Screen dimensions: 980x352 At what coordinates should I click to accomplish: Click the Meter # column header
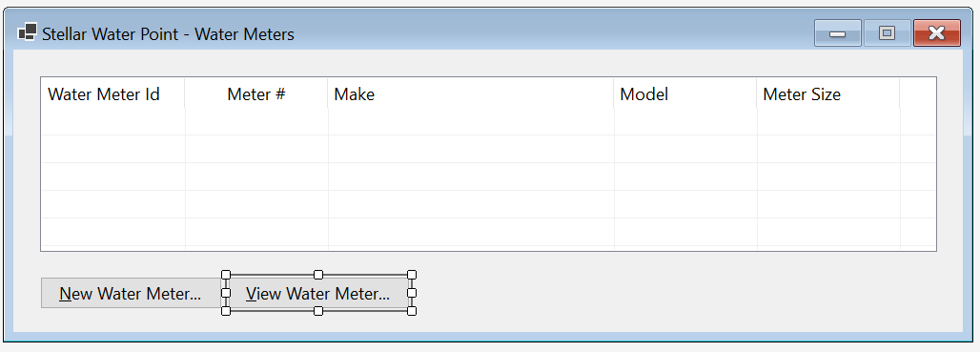click(x=256, y=94)
